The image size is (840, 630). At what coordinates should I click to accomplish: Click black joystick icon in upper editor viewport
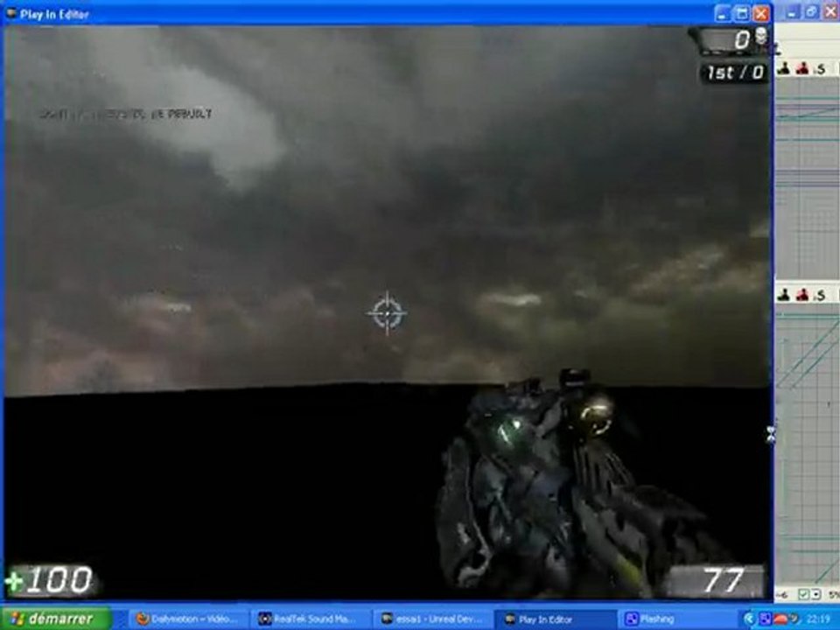point(784,68)
